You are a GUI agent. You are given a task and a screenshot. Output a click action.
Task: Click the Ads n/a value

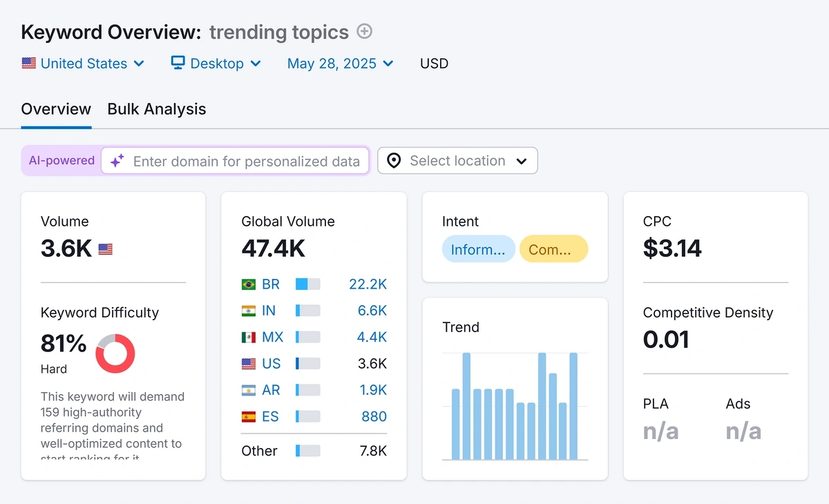(744, 432)
